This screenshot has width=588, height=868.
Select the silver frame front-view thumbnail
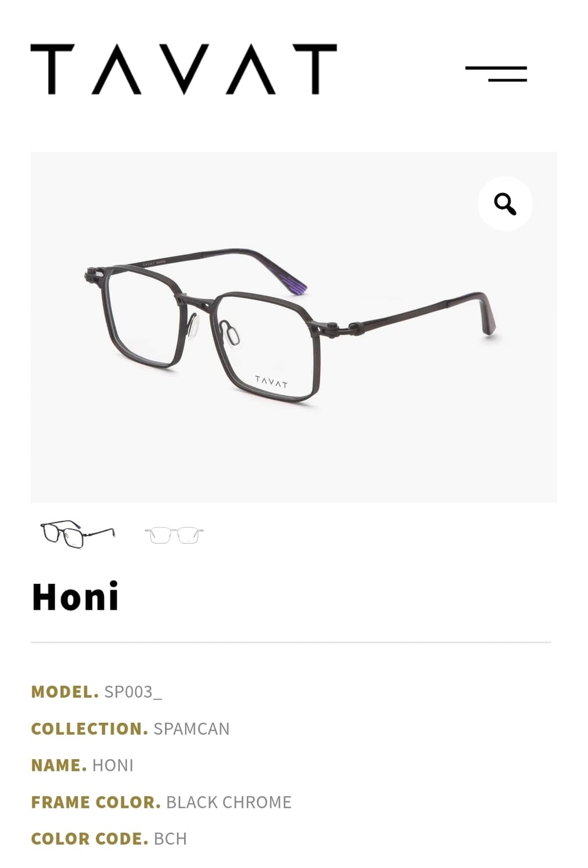point(174,535)
